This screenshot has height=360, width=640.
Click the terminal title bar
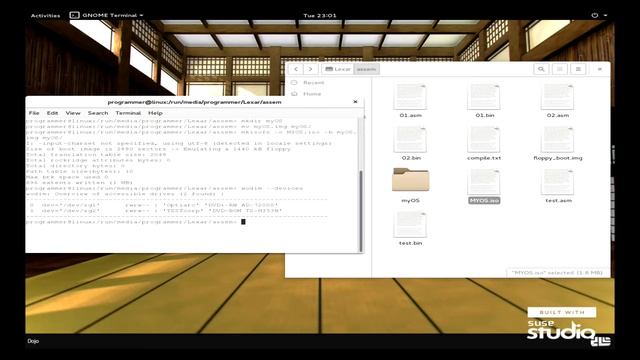194,102
